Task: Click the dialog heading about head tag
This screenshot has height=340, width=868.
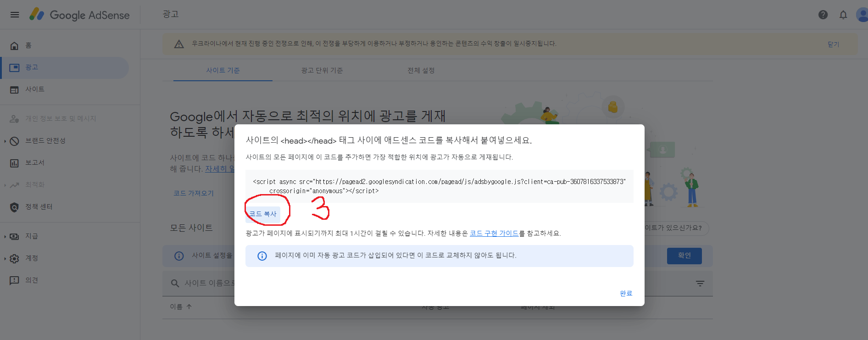Action: [x=389, y=140]
